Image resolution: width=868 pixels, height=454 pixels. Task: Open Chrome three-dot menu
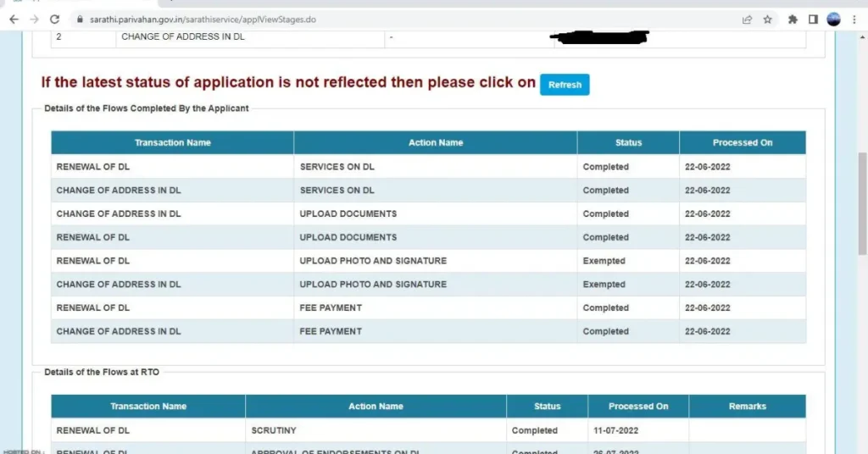[x=854, y=19]
